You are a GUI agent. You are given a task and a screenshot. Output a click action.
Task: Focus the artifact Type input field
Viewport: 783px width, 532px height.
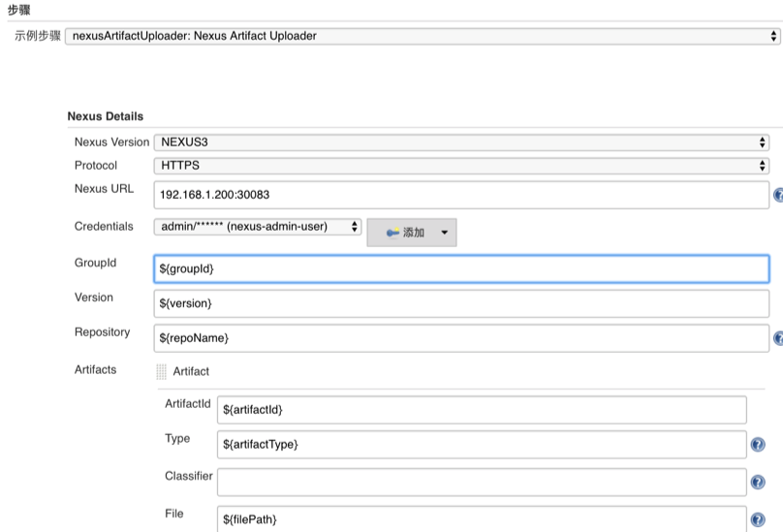(x=482, y=445)
